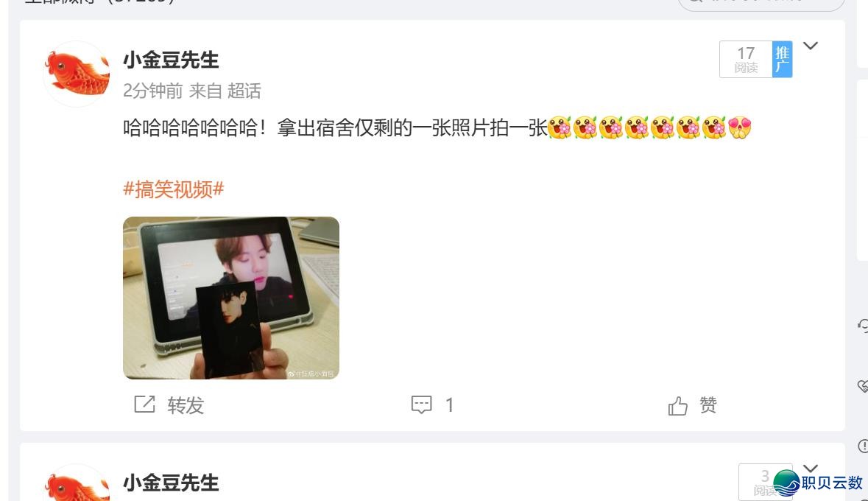The width and height of the screenshot is (868, 501).
Task: Visit 小金豆先生 profile from the first post
Action: click(171, 60)
